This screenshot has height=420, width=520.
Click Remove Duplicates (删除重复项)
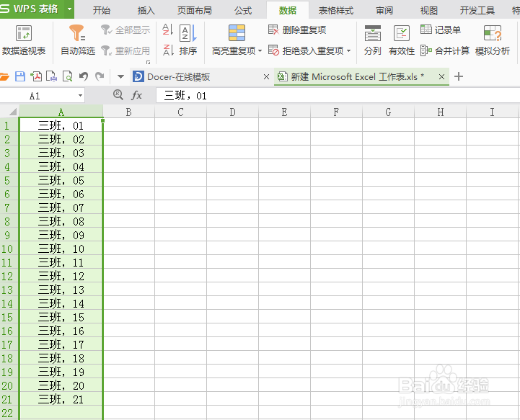pos(297,30)
